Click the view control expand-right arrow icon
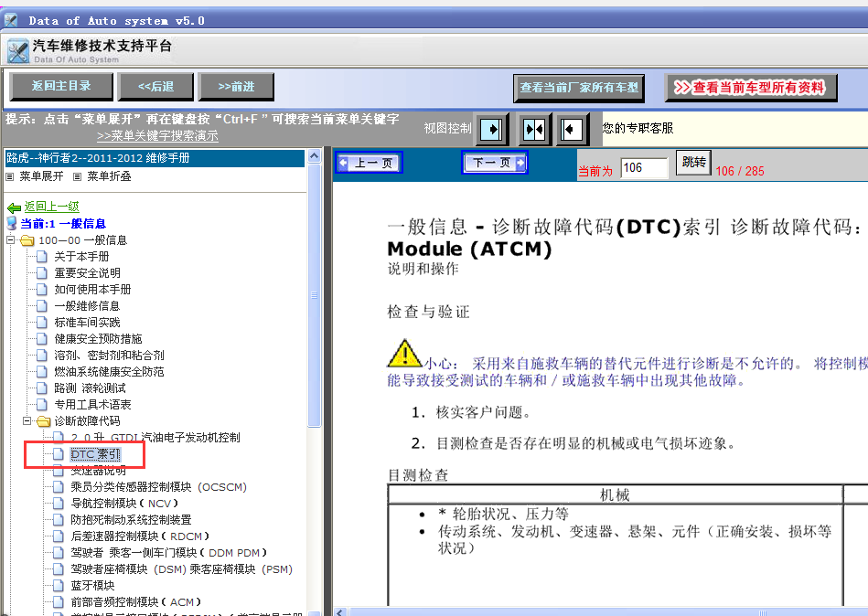 [491, 130]
